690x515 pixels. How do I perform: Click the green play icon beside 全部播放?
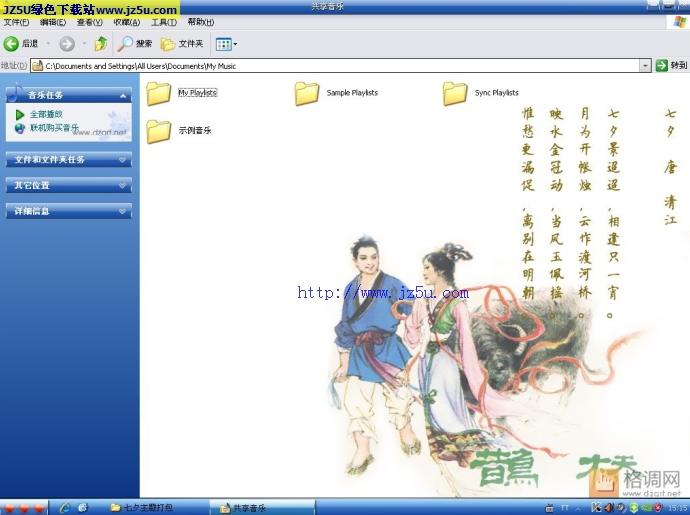click(19, 114)
